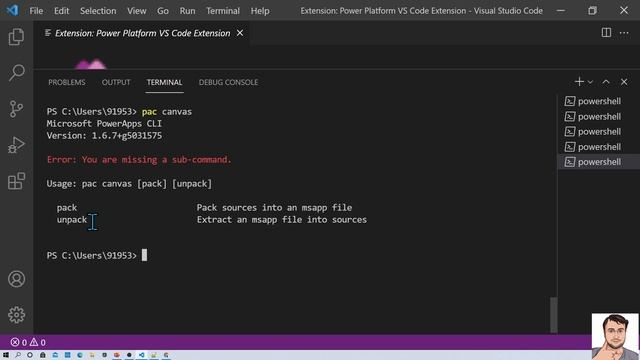
Task: Select the third powershell terminal
Action: (x=598, y=132)
